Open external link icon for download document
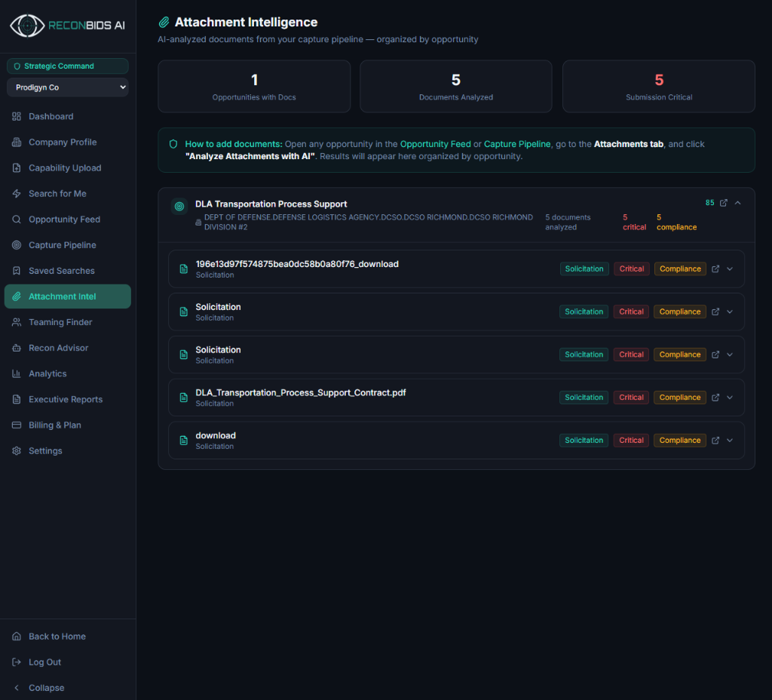Image resolution: width=772 pixels, height=700 pixels. point(715,441)
